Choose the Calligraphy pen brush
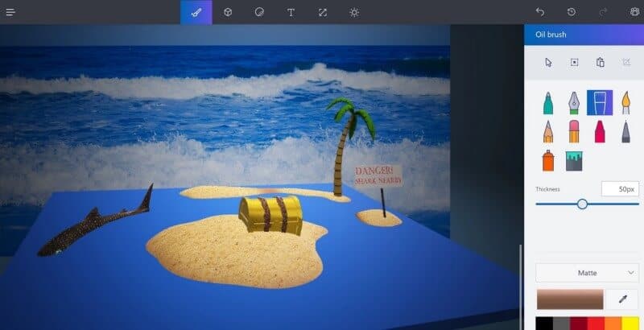The image size is (644, 330). coord(574,102)
